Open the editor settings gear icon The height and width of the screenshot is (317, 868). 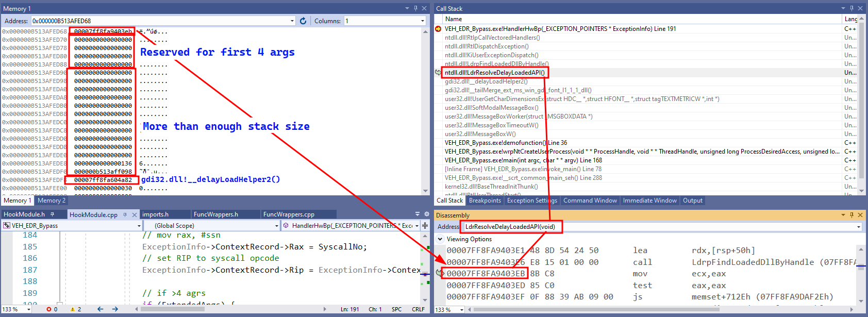426,214
